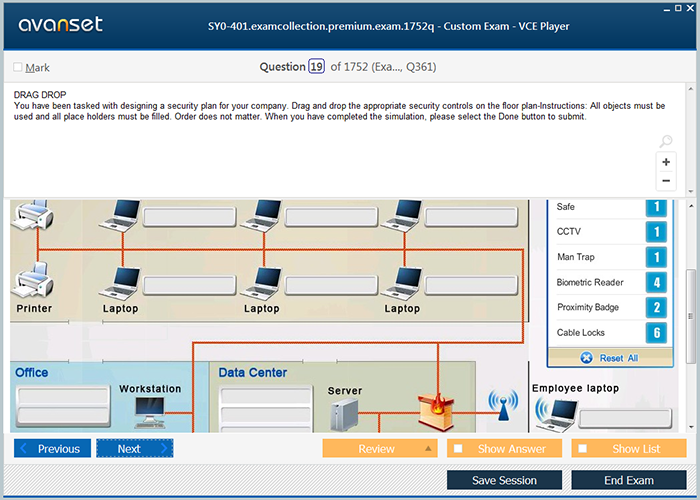
Task: Click the avanset logo
Action: [x=61, y=24]
